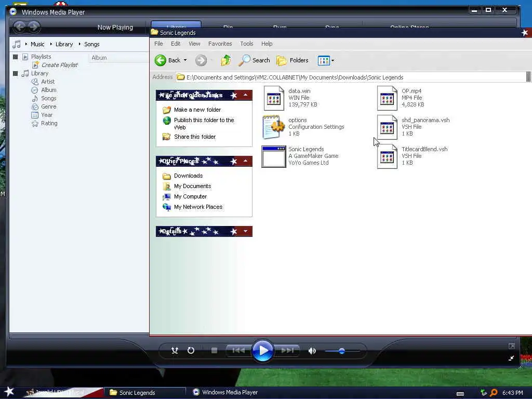This screenshot has width=532, height=399.
Task: Open the Back history dropdown arrow
Action: click(x=185, y=60)
